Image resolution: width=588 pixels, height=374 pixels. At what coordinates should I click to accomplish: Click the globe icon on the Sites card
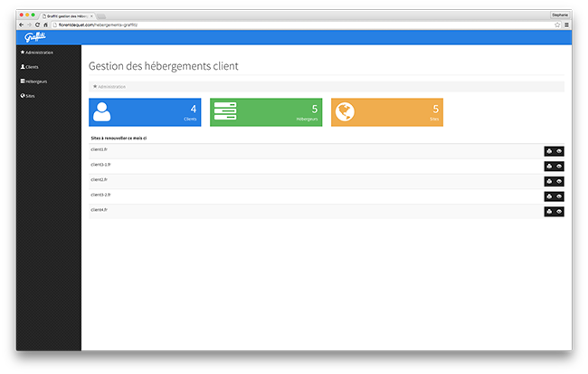(345, 111)
